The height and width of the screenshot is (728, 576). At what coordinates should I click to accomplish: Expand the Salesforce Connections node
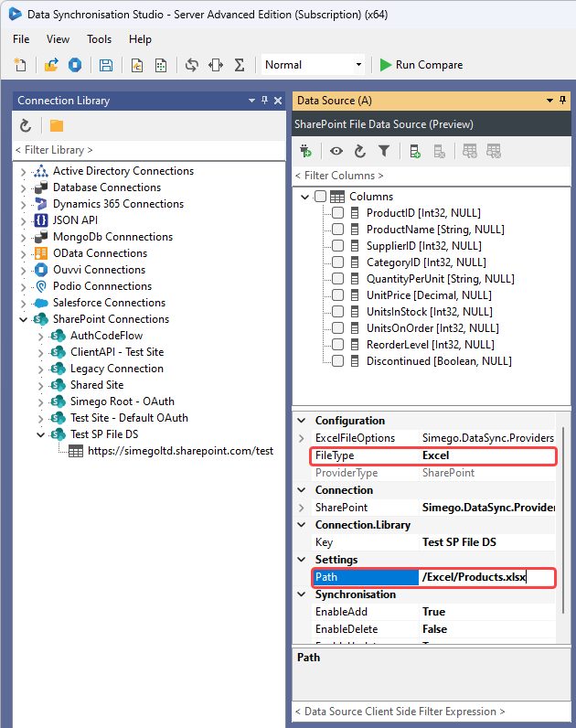point(24,303)
